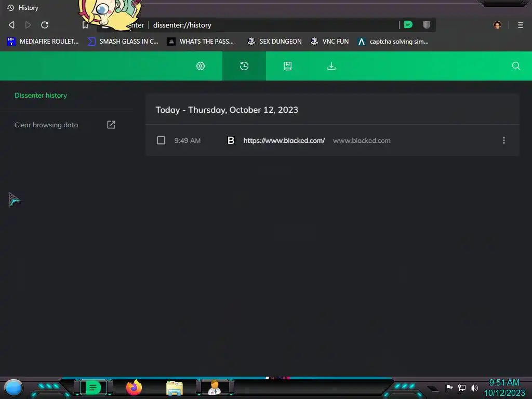
Task: Click the History tab title
Action: pyautogui.click(x=29, y=8)
